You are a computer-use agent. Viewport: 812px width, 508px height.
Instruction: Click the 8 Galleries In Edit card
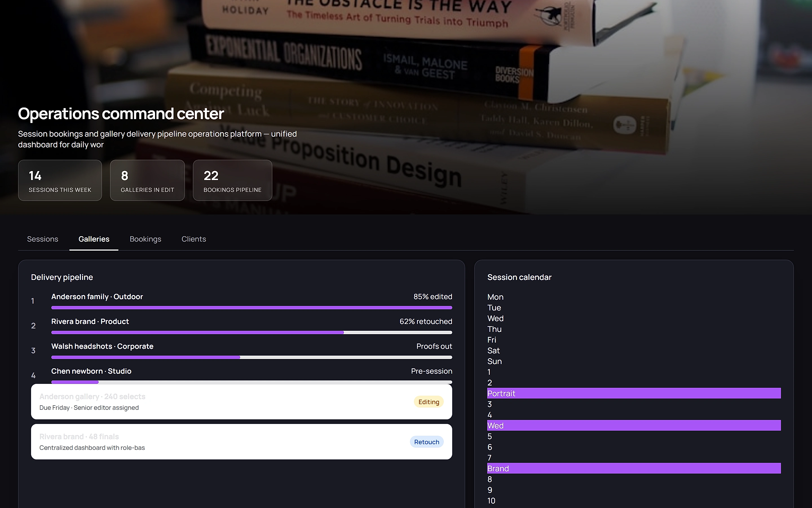[x=147, y=180]
